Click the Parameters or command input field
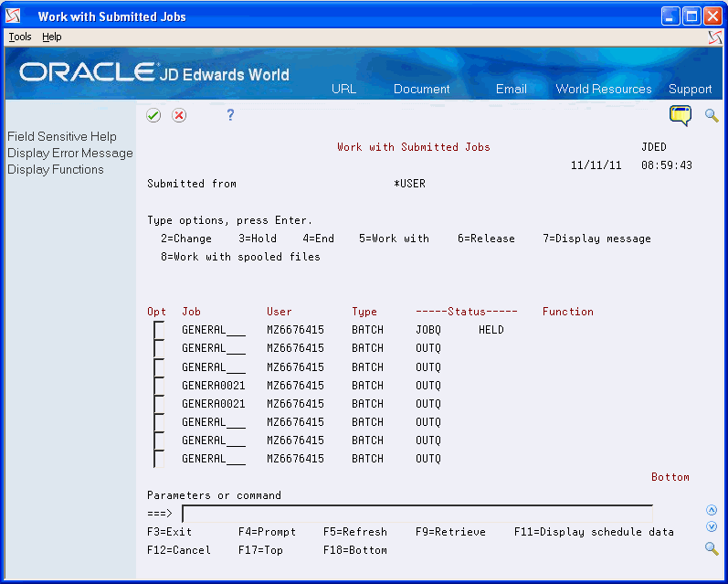The width and height of the screenshot is (728, 584). coord(417,513)
